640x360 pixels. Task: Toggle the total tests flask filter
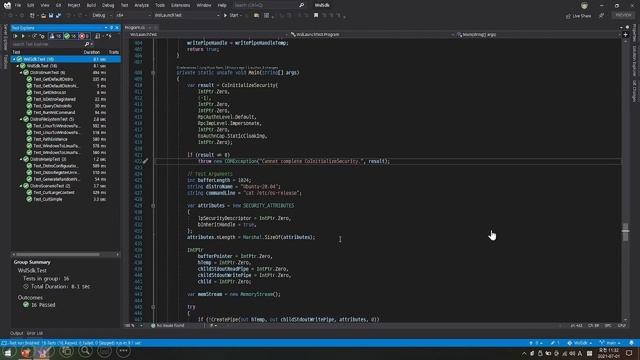tap(55, 36)
